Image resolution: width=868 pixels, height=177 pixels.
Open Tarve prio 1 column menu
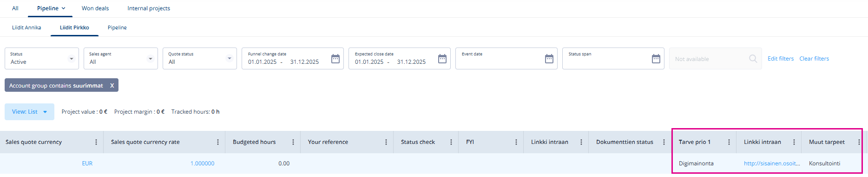[729, 142]
